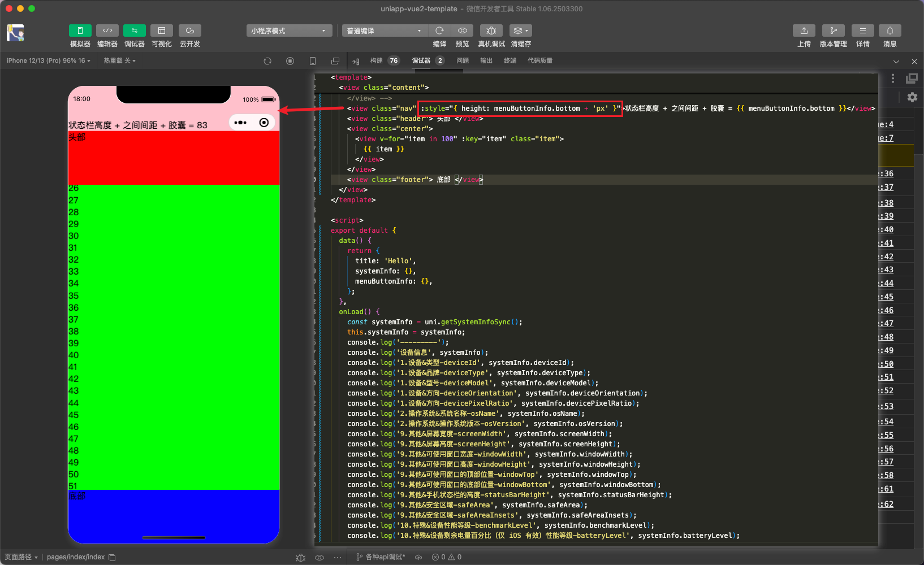Open the debugger settings gear

pos(912,97)
